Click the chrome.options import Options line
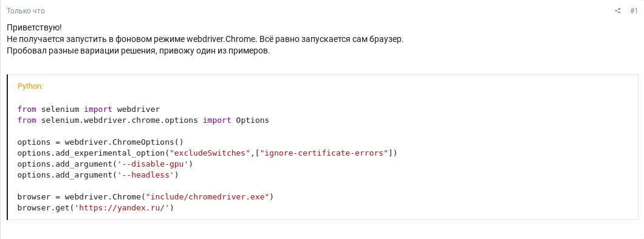This screenshot has height=239, width=644. pyautogui.click(x=143, y=120)
